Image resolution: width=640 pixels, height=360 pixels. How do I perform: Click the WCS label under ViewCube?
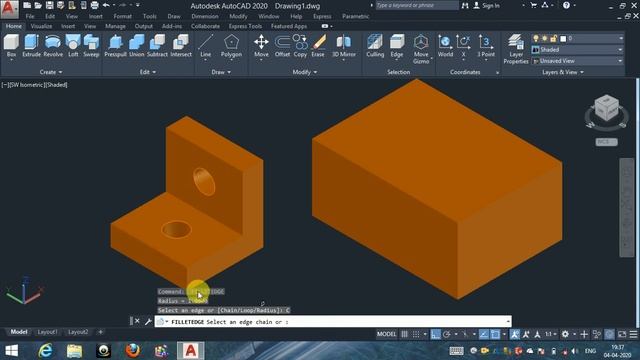[x=606, y=142]
